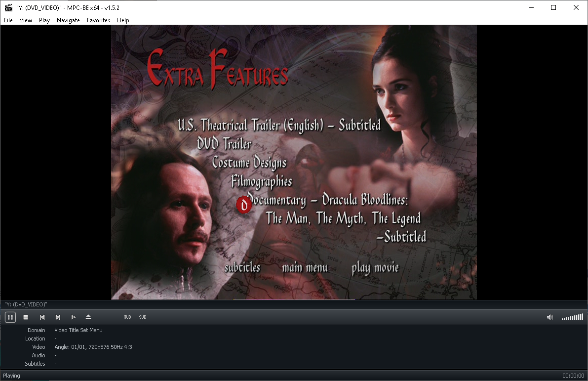Maximize the MPC-BE window
The image size is (588, 381).
[553, 7]
